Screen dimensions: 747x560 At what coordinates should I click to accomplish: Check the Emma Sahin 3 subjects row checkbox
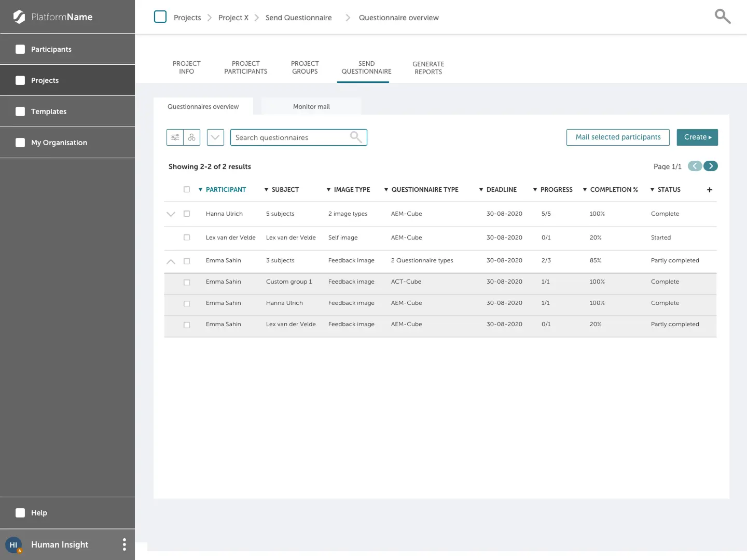click(187, 261)
